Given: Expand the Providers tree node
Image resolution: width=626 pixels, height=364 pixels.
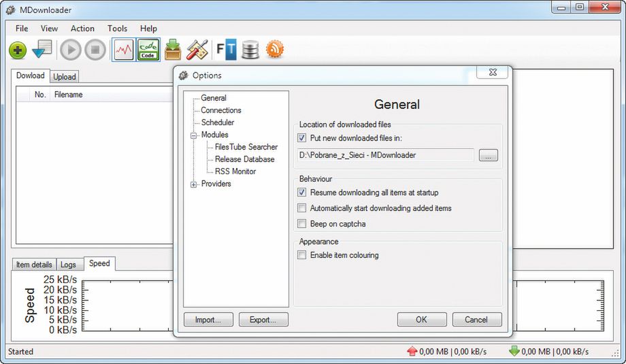Looking at the screenshot, I should point(194,185).
